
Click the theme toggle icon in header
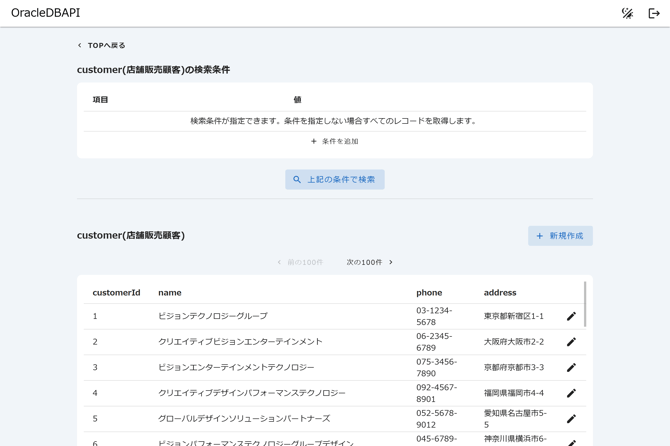[x=627, y=13]
